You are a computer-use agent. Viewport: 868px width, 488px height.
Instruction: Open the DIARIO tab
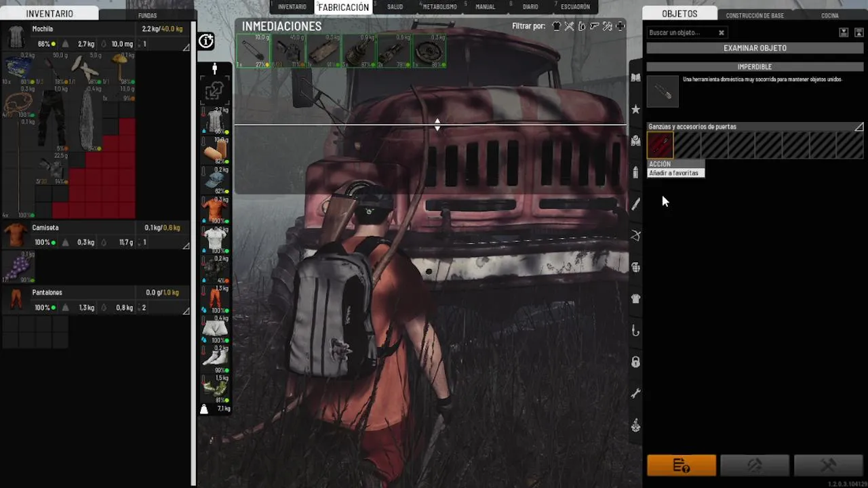tap(530, 7)
